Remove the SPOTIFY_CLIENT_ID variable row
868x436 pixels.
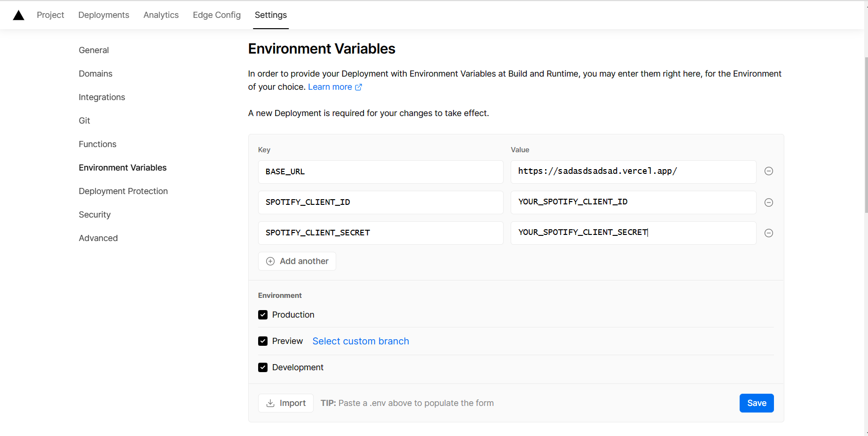click(x=769, y=202)
